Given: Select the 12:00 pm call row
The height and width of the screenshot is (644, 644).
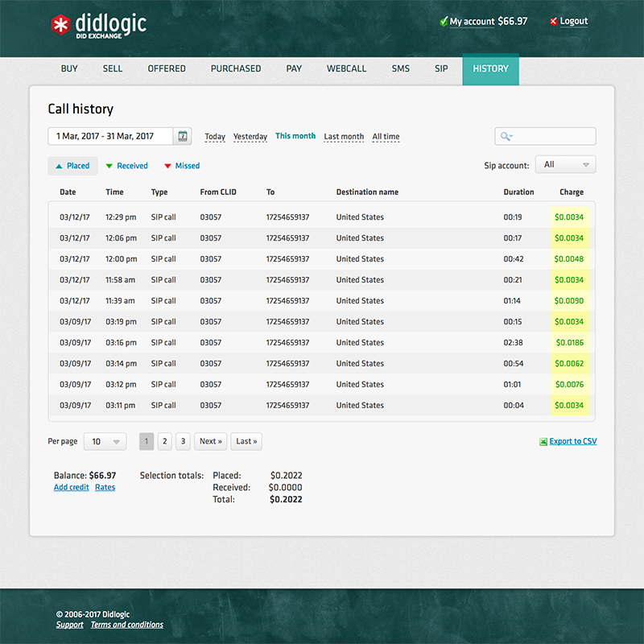Looking at the screenshot, I should coord(321,259).
